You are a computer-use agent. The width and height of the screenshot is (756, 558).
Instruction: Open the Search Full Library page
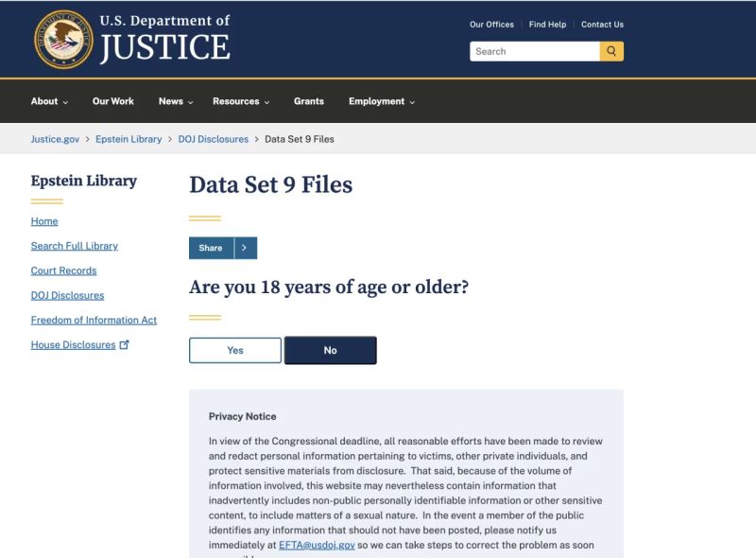pos(74,246)
